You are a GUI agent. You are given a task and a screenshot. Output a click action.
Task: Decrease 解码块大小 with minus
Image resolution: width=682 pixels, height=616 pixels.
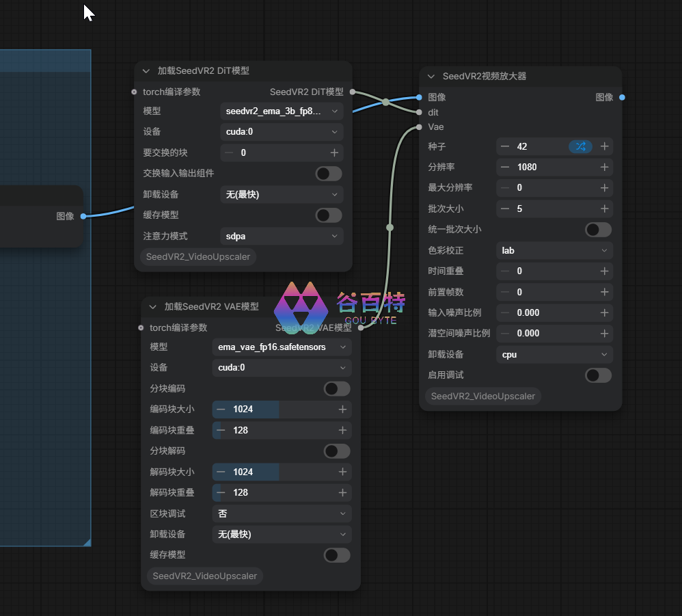point(221,472)
